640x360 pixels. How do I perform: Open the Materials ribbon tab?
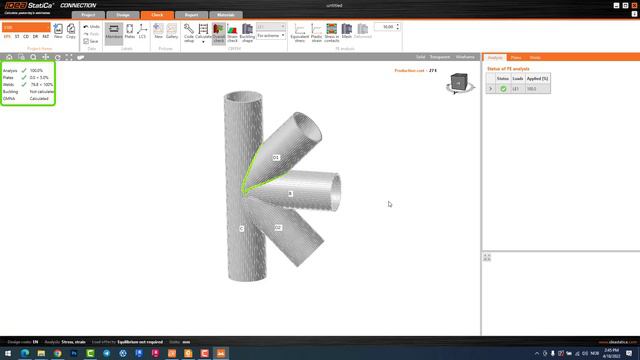pos(226,15)
